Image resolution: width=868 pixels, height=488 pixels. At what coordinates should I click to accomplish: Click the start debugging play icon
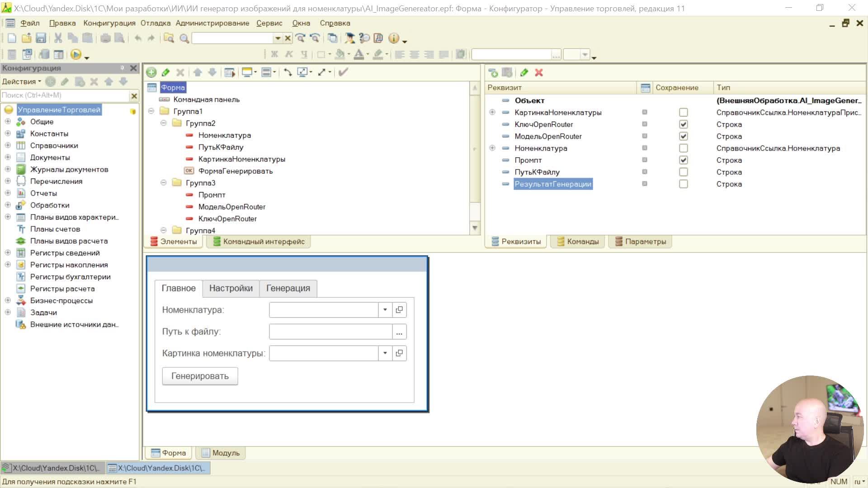coord(75,55)
